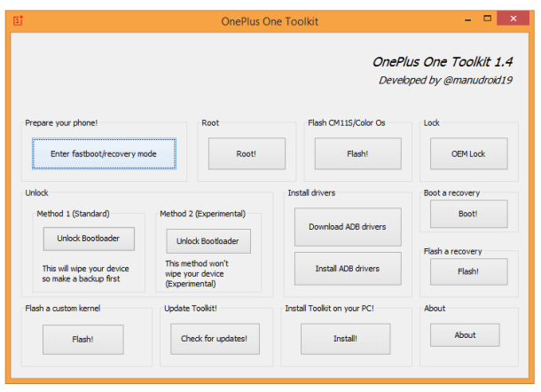The width and height of the screenshot is (541, 392).
Task: Click the 'Developed by @manudroid19' text
Action: (445, 80)
